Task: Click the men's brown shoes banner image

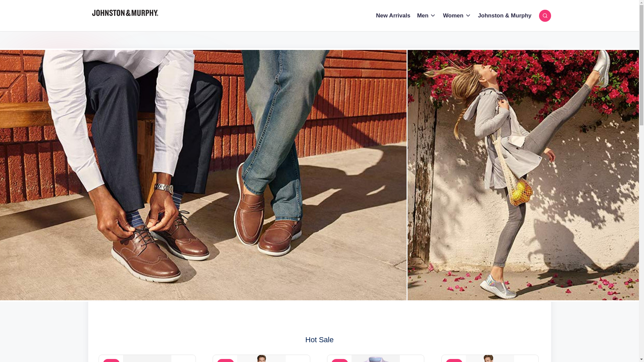Action: (203, 175)
